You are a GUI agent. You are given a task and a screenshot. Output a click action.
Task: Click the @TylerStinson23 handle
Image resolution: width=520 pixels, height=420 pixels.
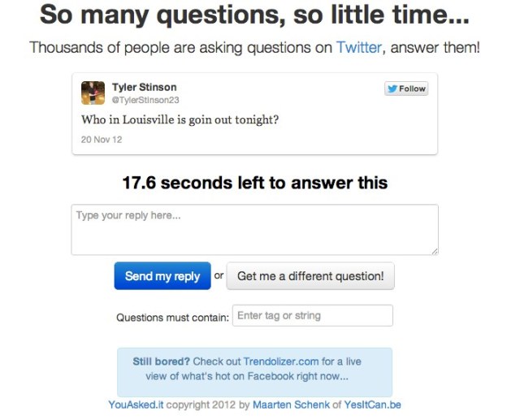coord(145,100)
